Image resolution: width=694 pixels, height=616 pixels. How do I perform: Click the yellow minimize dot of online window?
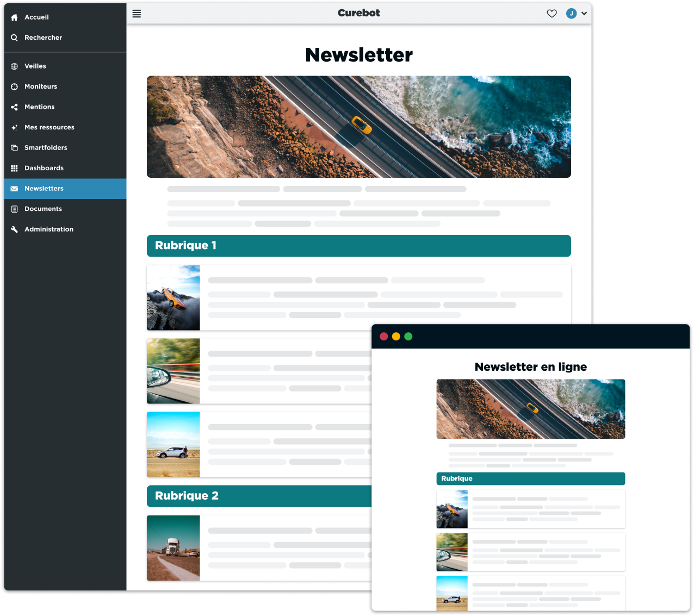(396, 337)
